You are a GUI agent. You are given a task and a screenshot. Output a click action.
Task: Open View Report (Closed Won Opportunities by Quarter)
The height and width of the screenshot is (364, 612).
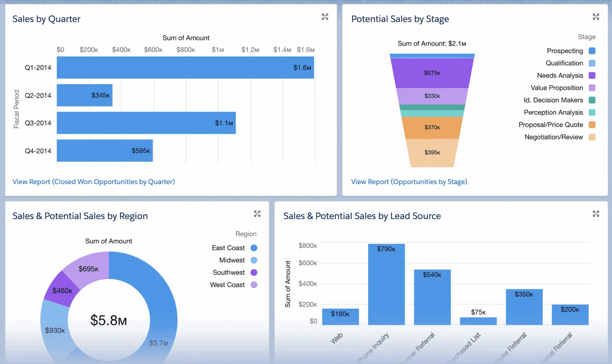click(94, 182)
